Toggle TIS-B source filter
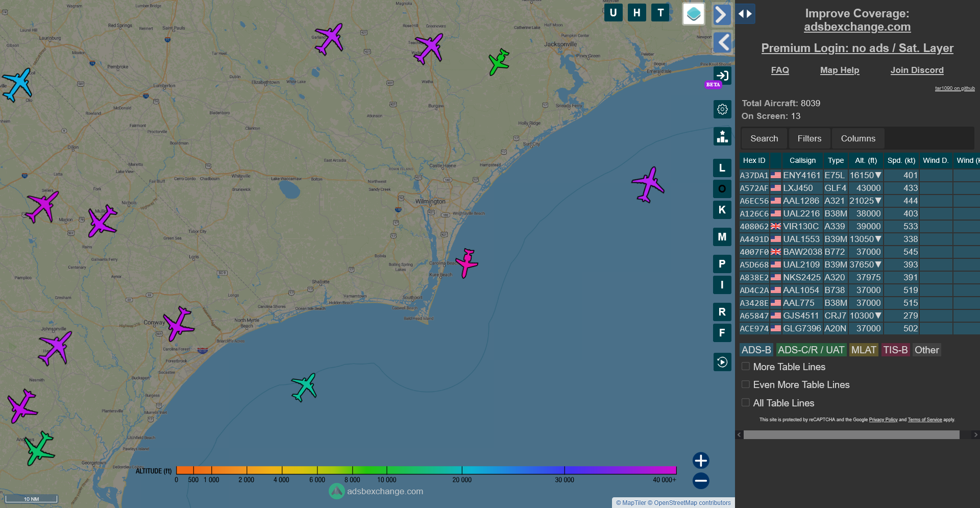The image size is (980, 508). click(896, 350)
